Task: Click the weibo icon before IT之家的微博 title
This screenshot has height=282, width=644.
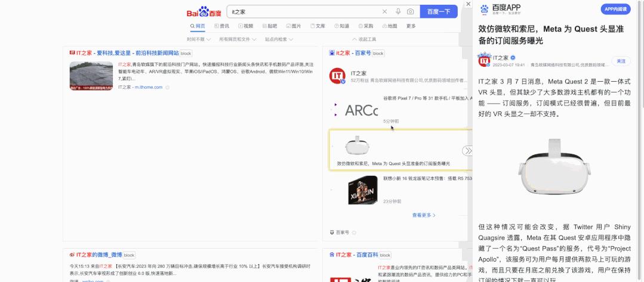Action: [72, 255]
